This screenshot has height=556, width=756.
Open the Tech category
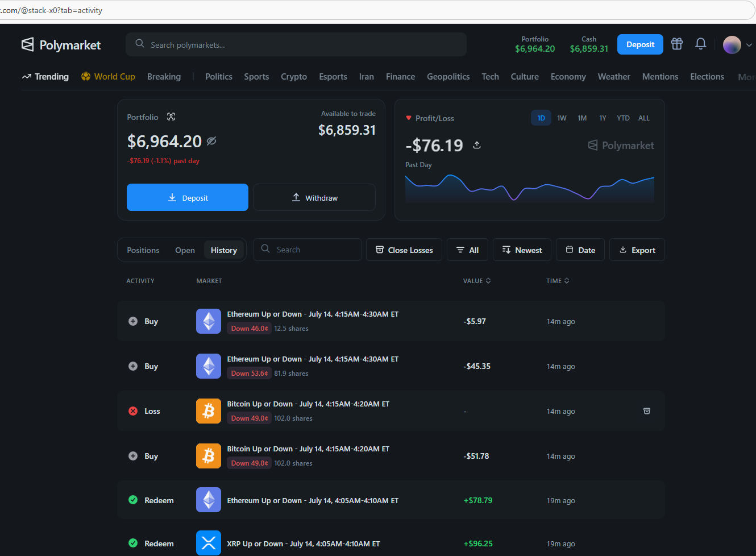pyautogui.click(x=490, y=77)
